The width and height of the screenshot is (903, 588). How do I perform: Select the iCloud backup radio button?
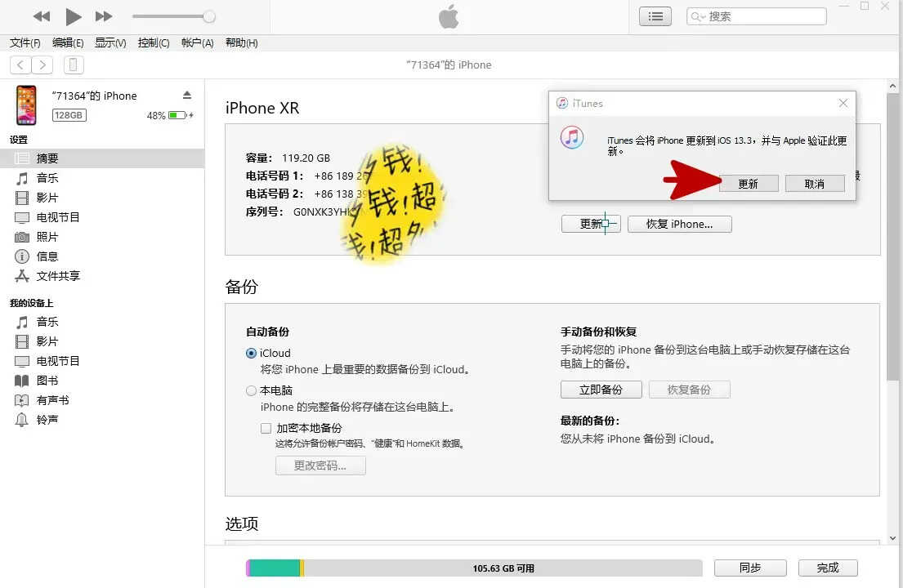(251, 354)
